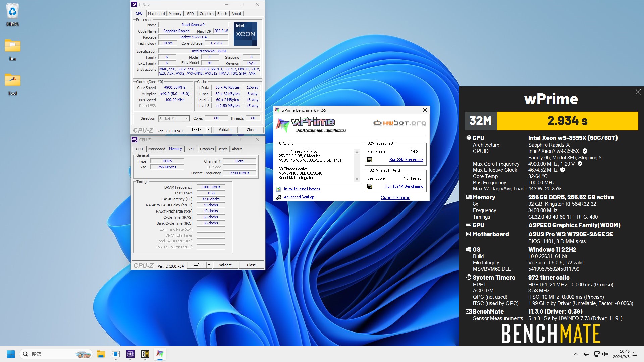The height and width of the screenshot is (362, 644).
Task: Click Close button in lower CPU-Z
Action: pos(251,265)
